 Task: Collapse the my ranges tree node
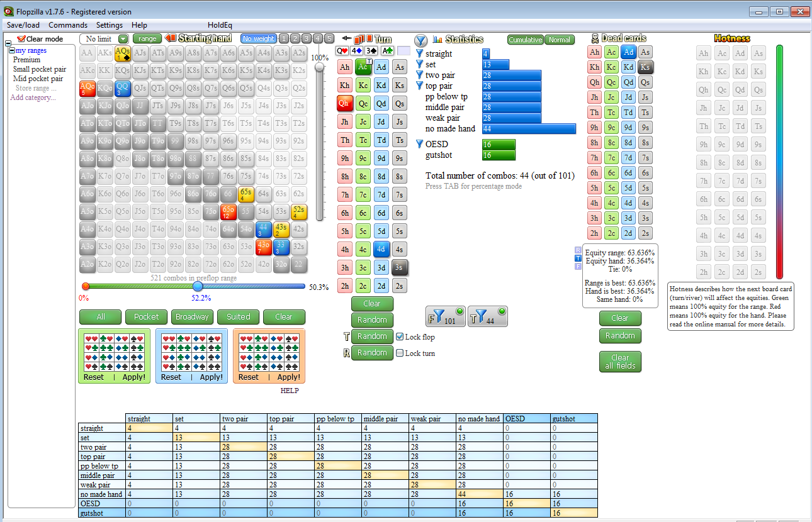click(12, 50)
